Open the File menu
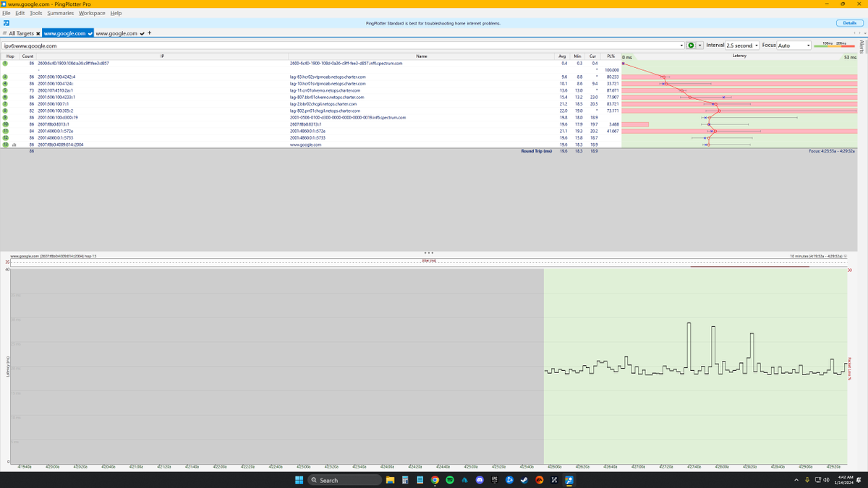Viewport: 868px width, 488px height. click(x=7, y=13)
